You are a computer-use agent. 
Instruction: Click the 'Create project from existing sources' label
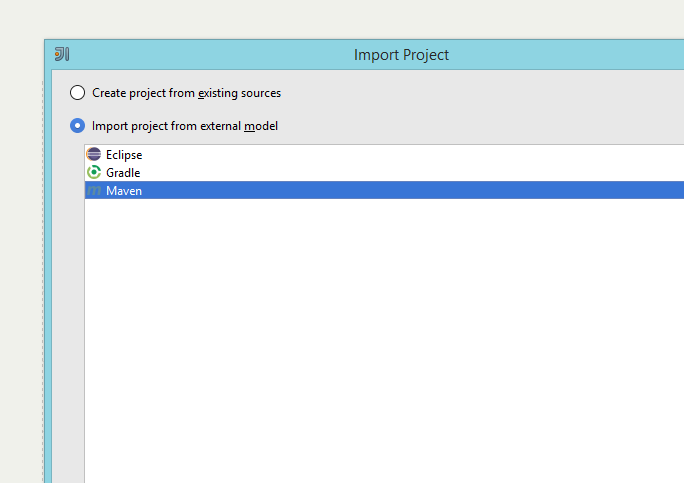click(x=186, y=93)
